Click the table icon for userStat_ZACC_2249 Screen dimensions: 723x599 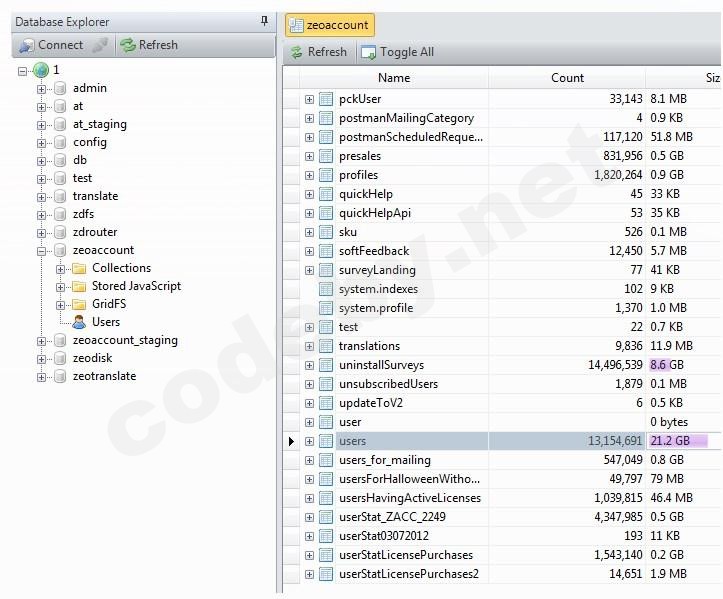(326, 517)
